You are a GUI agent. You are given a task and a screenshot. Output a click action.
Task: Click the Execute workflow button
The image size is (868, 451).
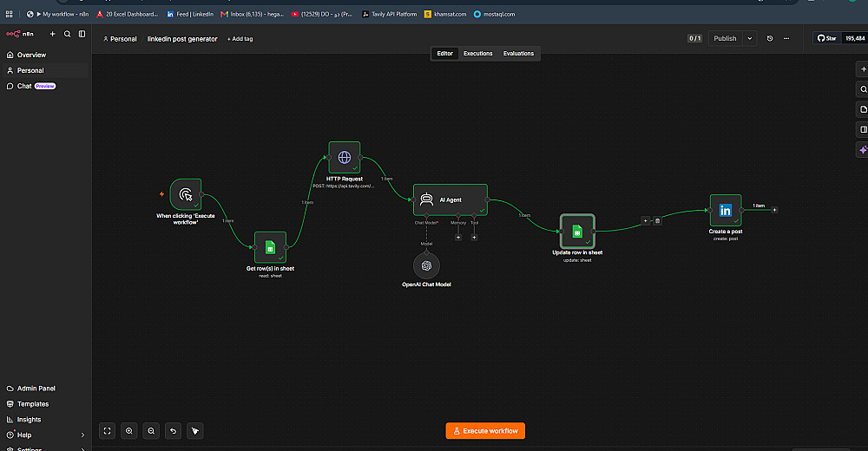pyautogui.click(x=485, y=430)
